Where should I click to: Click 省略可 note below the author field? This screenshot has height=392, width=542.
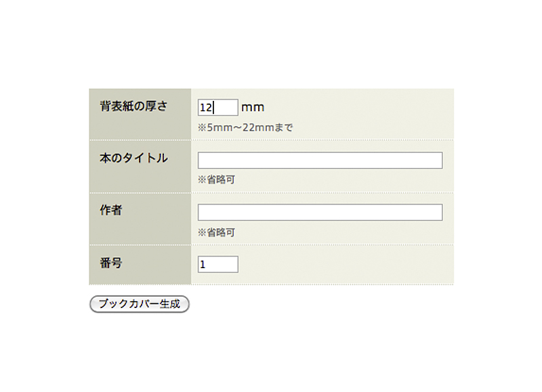point(221,232)
